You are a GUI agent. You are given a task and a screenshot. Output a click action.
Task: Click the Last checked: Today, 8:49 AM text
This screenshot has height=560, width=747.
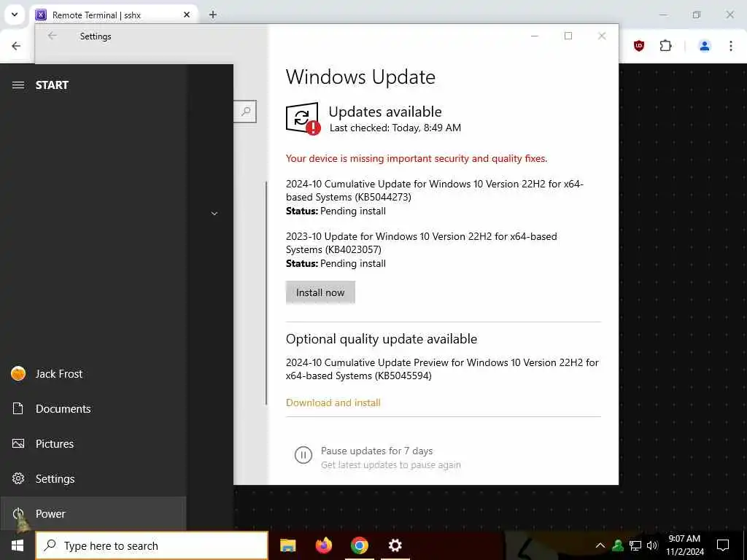pos(395,128)
